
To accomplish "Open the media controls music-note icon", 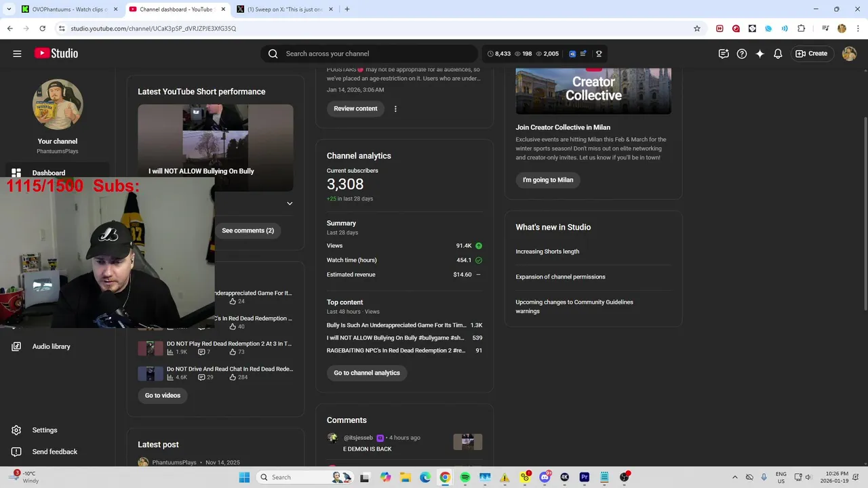I will (x=825, y=28).
